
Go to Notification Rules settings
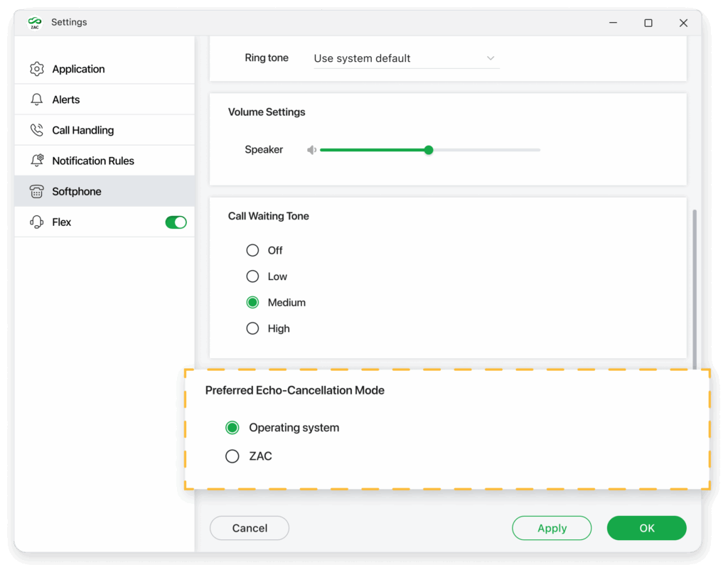[92, 161]
